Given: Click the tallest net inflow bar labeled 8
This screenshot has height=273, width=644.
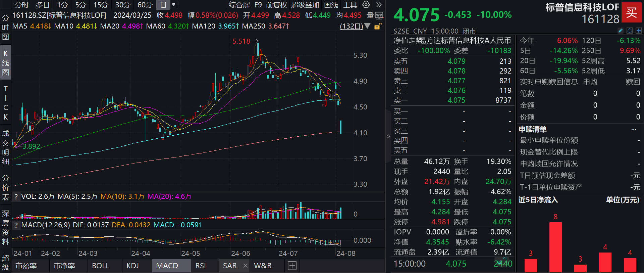Looking at the screenshot, I should [555, 247].
